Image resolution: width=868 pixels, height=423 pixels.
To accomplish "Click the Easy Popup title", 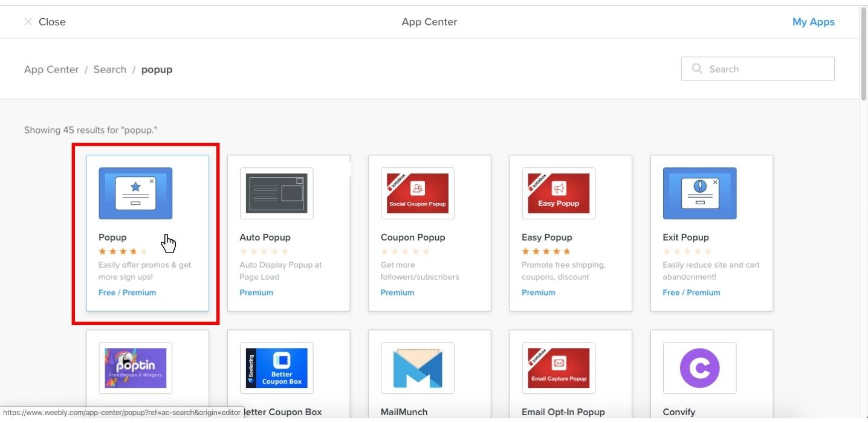I will 546,237.
